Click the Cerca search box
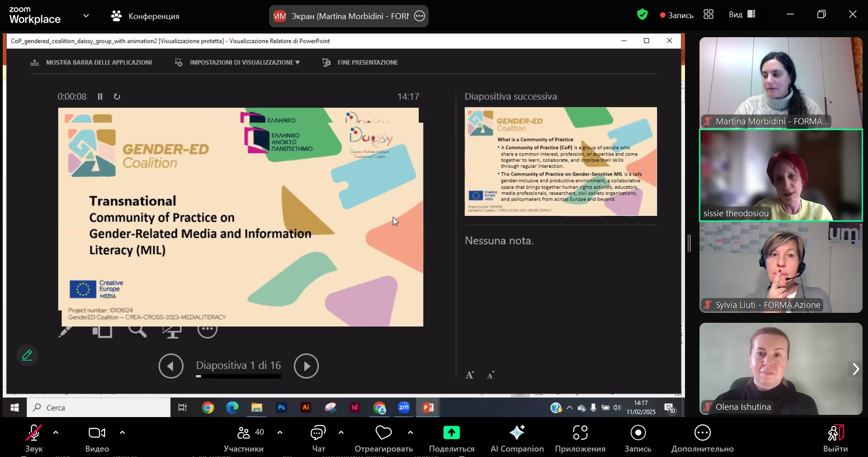868x457 pixels. pyautogui.click(x=99, y=408)
